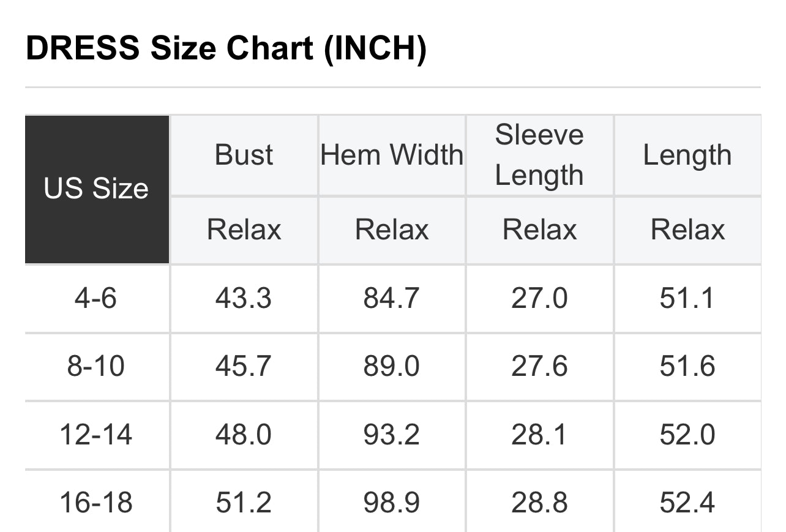
Task: Select the Relax label under Length
Action: 687,230
